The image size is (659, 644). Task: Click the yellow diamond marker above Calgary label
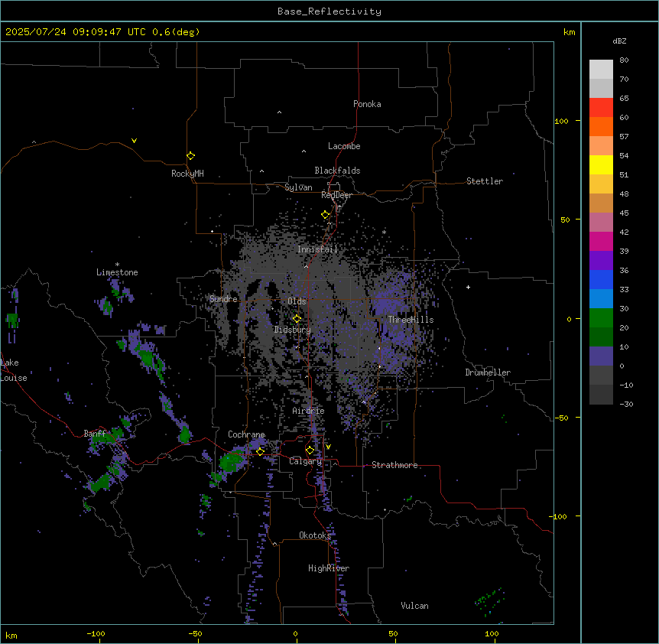310,450
